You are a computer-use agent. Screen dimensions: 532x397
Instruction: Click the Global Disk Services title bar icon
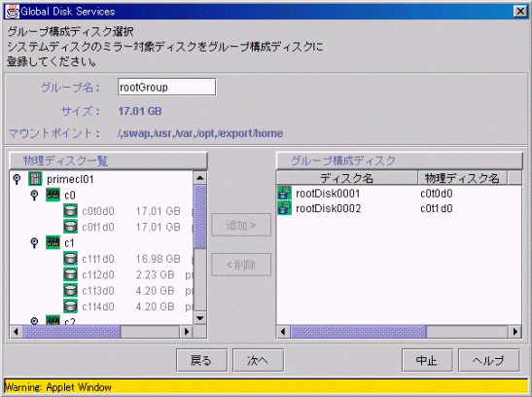(12, 12)
